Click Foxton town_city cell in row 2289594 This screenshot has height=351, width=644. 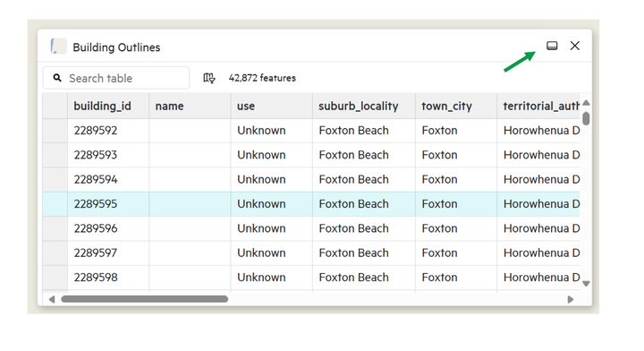click(456, 180)
